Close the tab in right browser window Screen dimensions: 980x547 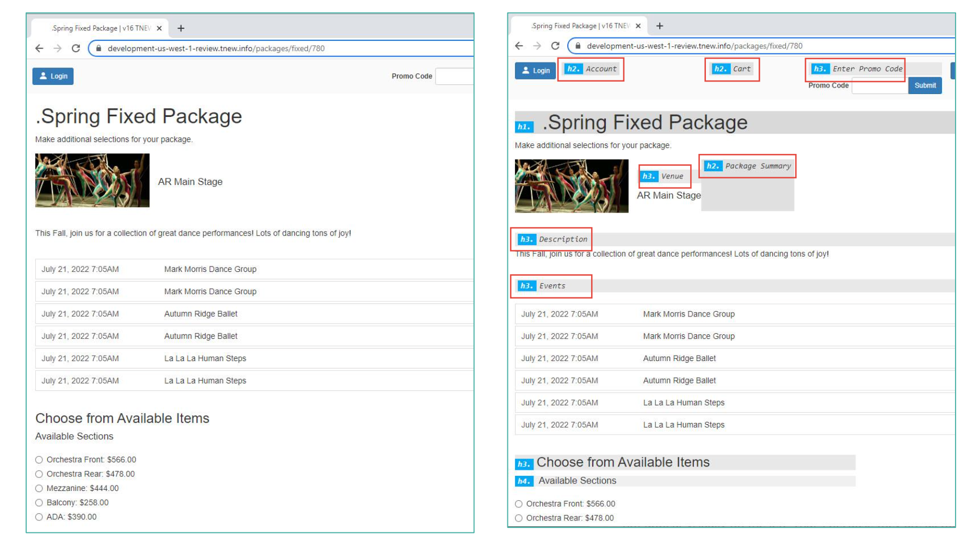(638, 26)
